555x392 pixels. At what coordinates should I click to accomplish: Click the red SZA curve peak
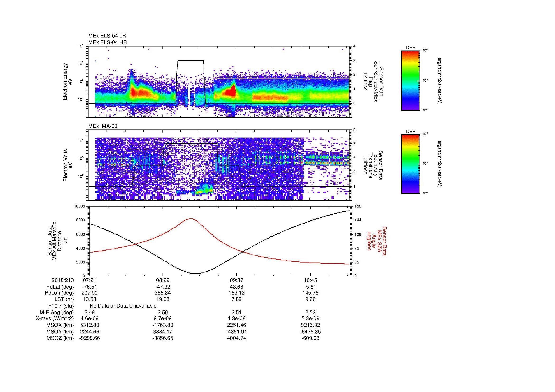191,219
